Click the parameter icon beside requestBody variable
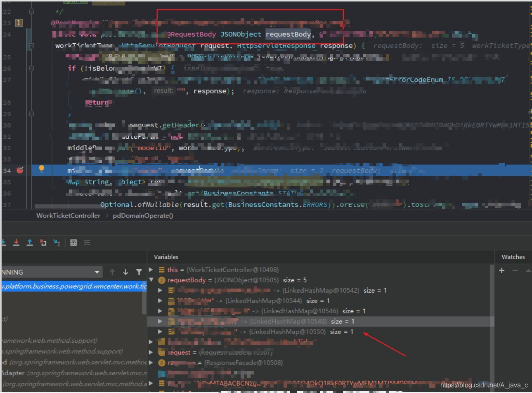532x393 pixels. click(162, 280)
